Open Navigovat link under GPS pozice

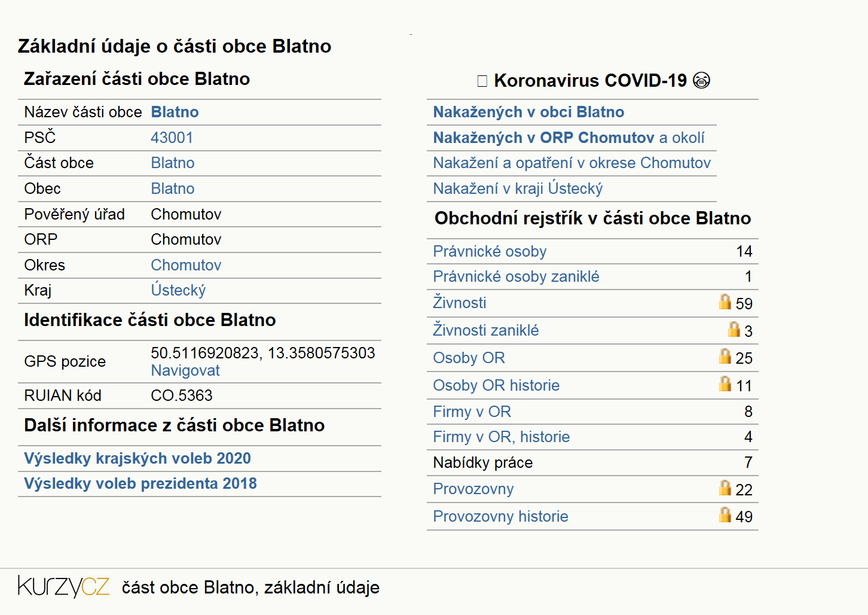(185, 370)
